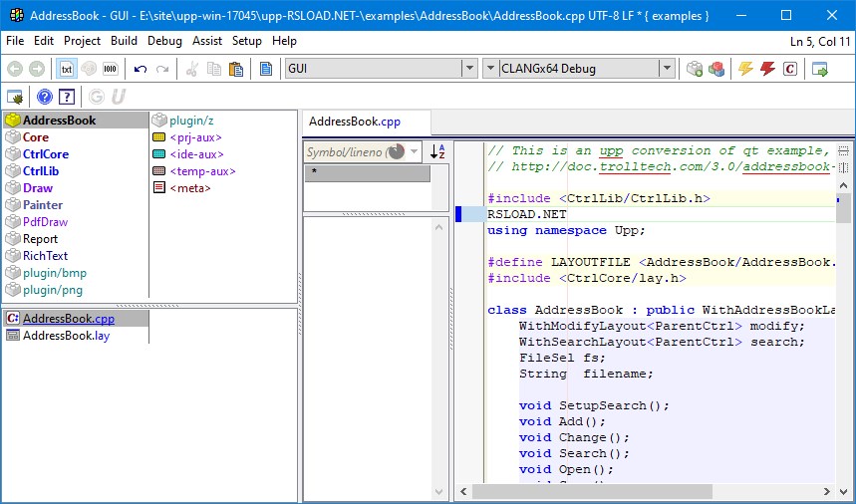Viewport: 856px width, 504px height.
Task: Toggle the txt text view mode button
Action: [67, 69]
